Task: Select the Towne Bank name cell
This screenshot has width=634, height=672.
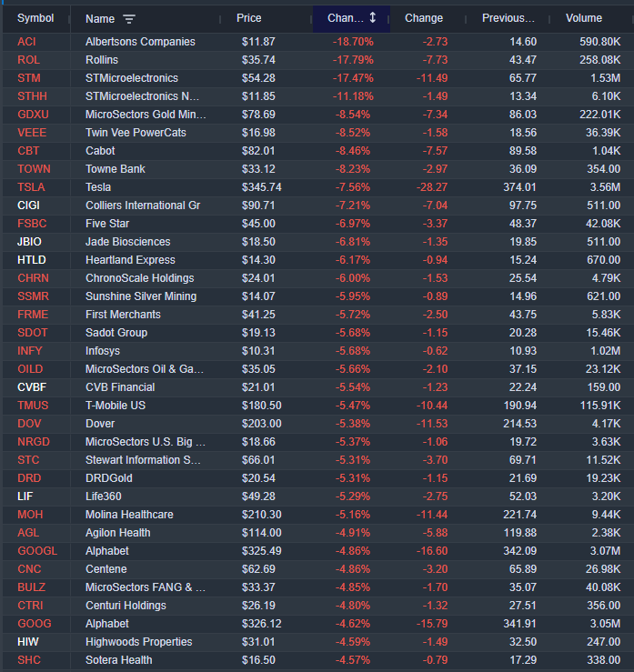Action: click(x=116, y=169)
